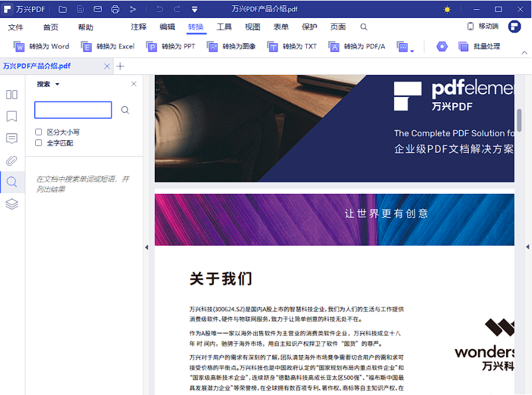Click the email envelope icon
The width and height of the screenshot is (532, 395).
coord(98,9)
